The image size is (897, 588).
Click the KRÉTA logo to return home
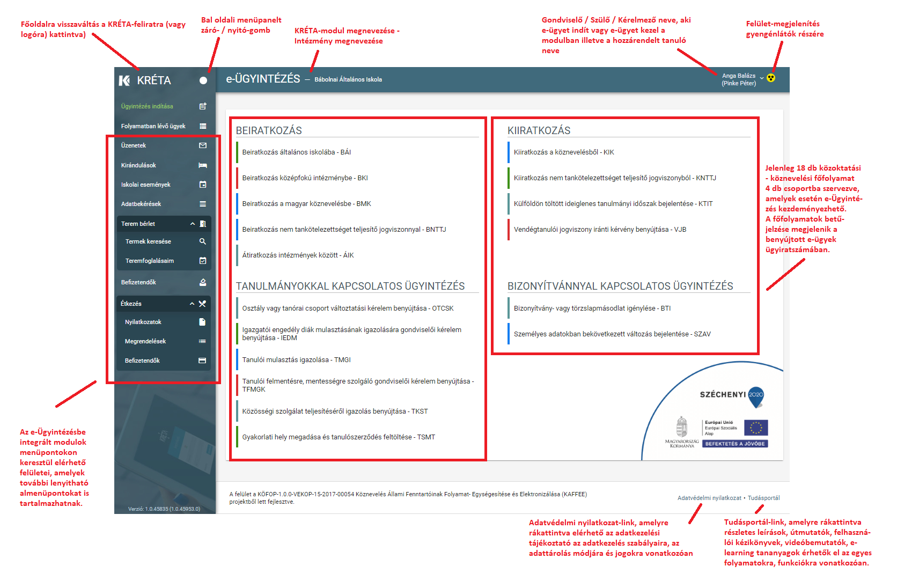point(145,80)
